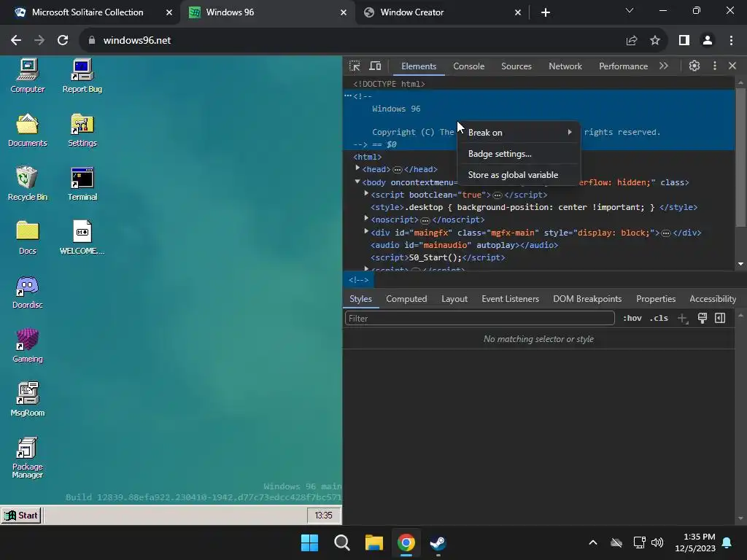Switch to the Elements tab
747x560 pixels.
[418, 66]
